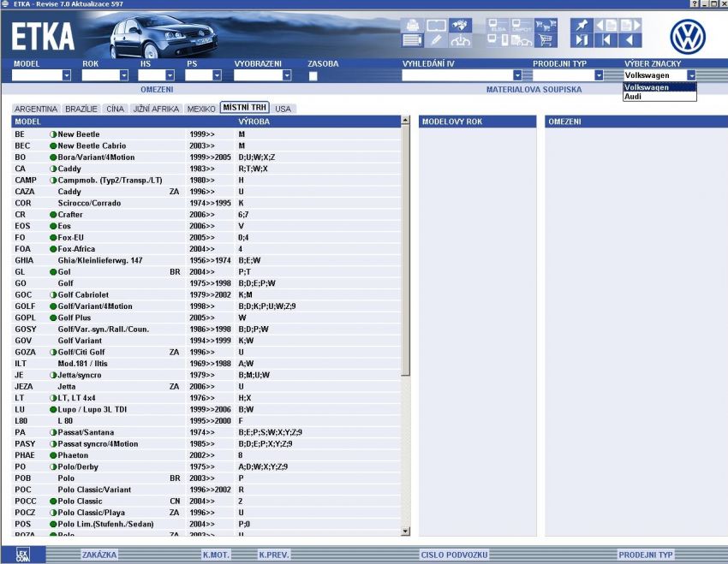Viewport: 728px width, 564px height.
Task: Toggle the ZASOBA checkbox
Action: 313,76
